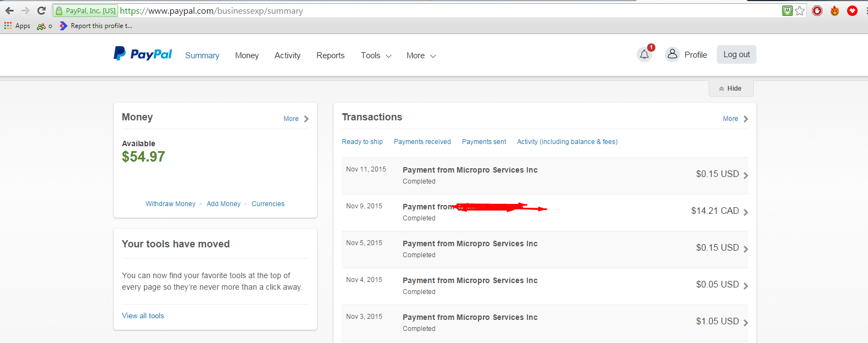Image resolution: width=868 pixels, height=343 pixels.
Task: Open the View all tools link
Action: point(143,316)
